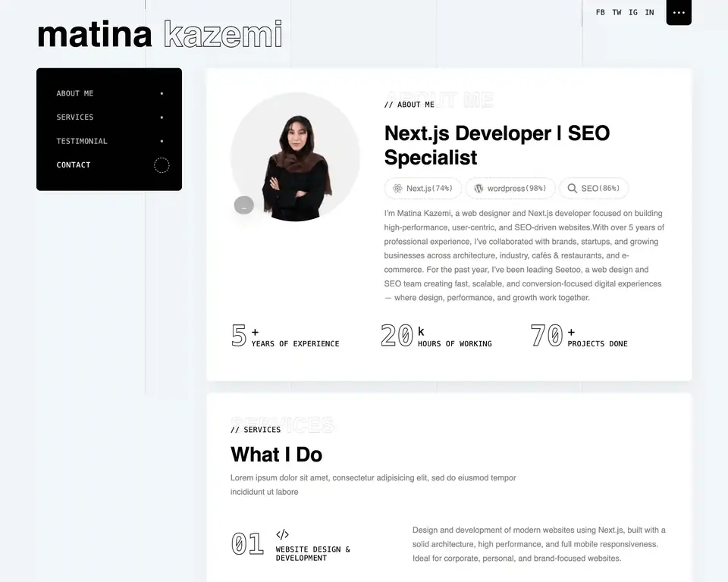Click the wordpress (98%) skill badge

click(510, 189)
